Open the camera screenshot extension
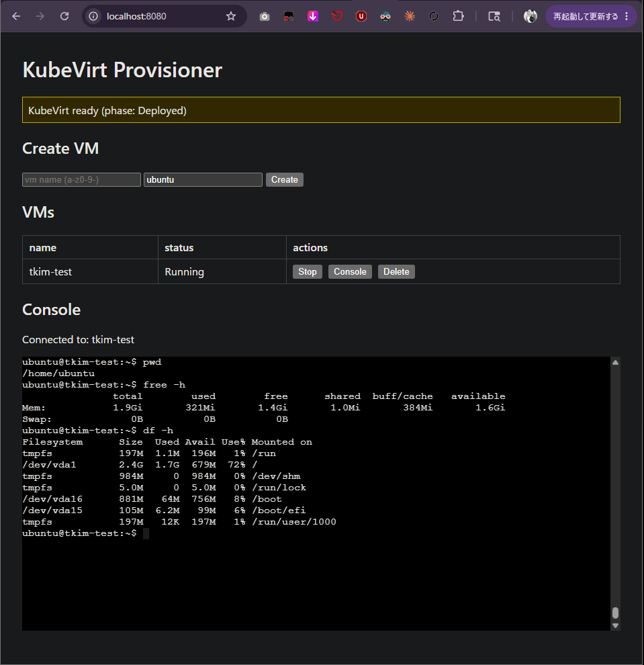644x665 pixels. [265, 17]
